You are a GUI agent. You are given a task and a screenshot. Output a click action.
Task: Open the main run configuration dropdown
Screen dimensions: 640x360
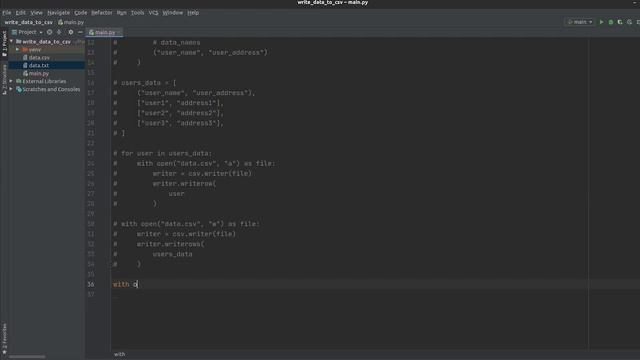[580, 22]
